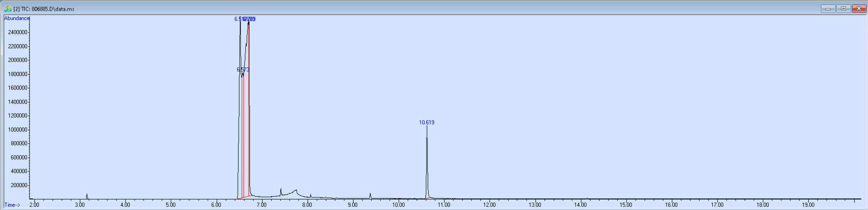The height and width of the screenshot is (210, 868).
Task: Click the 14.00 time axis label
Action: [581, 205]
